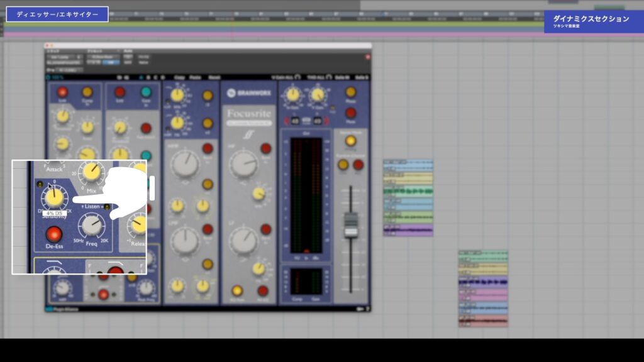The height and width of the screenshot is (362, 644).
Task: Click the red button beside Comp In
Action: click(x=62, y=92)
